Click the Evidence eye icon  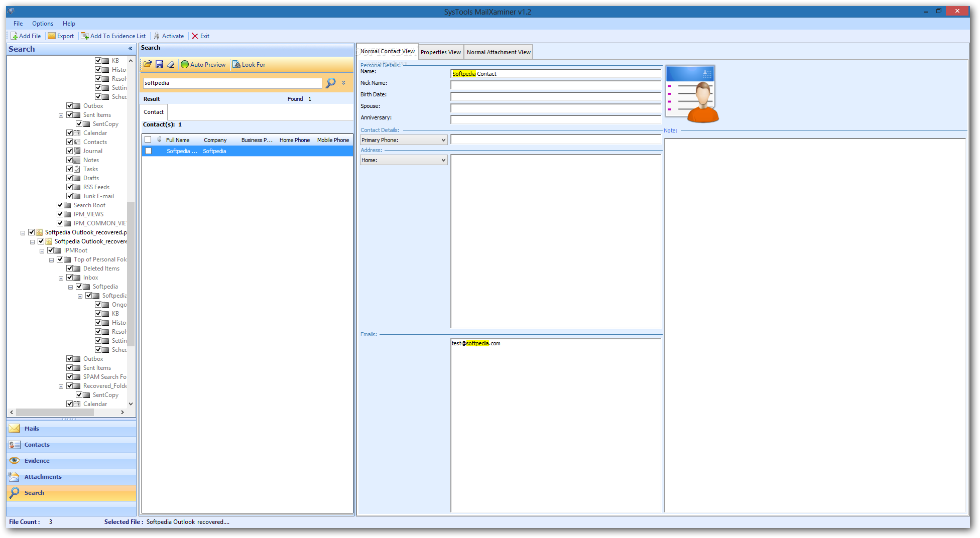(15, 460)
